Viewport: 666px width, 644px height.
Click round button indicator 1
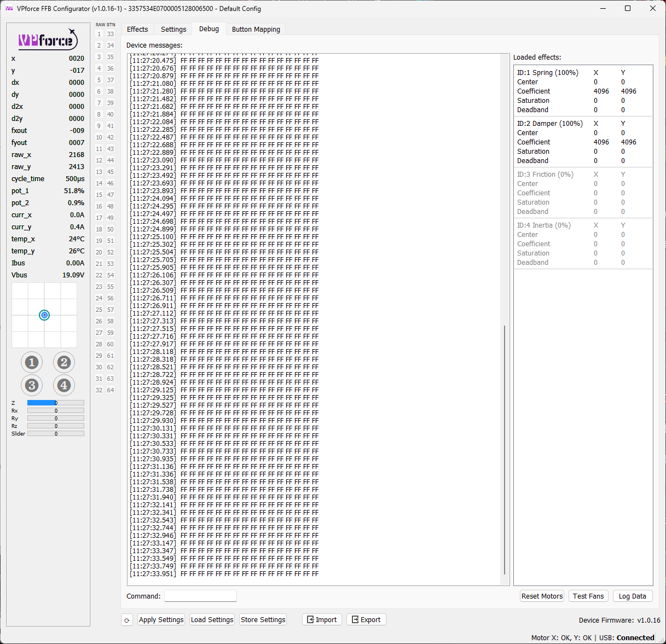(32, 362)
